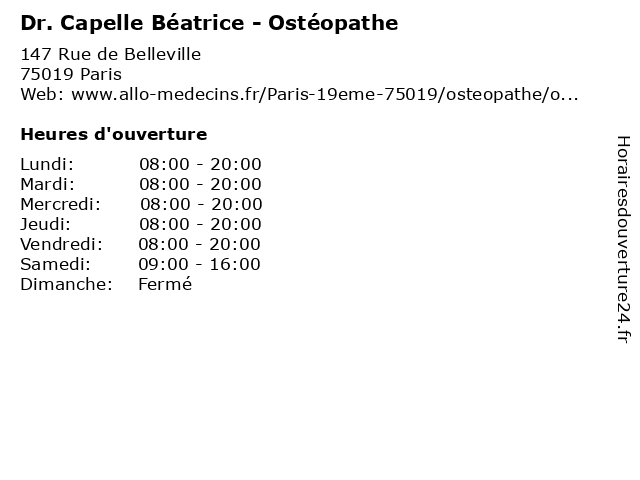640x480 pixels.
Task: Click Mercredi's 08:00 - 20:00 hours
Action: [201, 204]
